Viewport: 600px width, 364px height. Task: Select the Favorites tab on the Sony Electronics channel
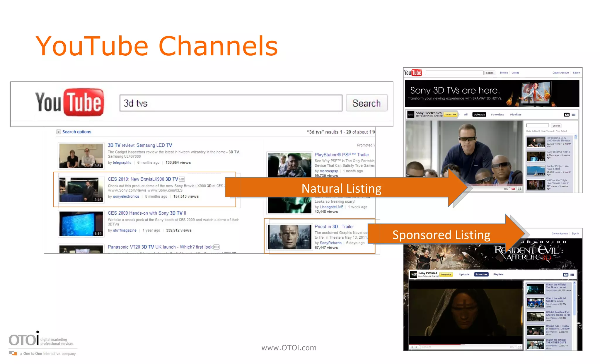point(497,115)
